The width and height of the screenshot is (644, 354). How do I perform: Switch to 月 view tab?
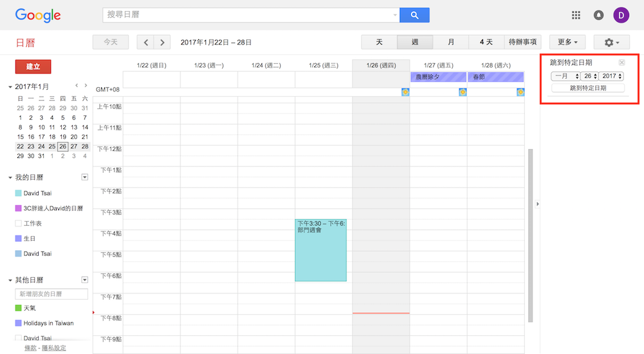(451, 43)
